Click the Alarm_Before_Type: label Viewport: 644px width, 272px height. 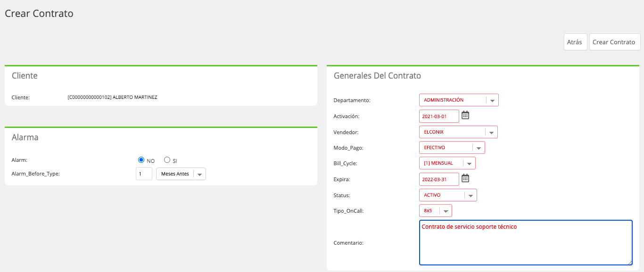[x=35, y=174]
